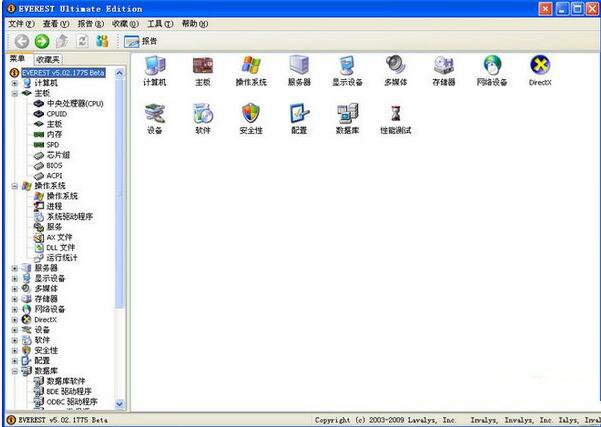The height and width of the screenshot is (427, 601).
Task: Click the green Forward arrow toolbar button
Action: [42, 41]
